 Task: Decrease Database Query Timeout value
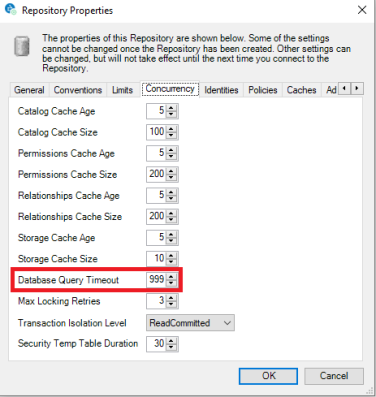pyautogui.click(x=171, y=283)
